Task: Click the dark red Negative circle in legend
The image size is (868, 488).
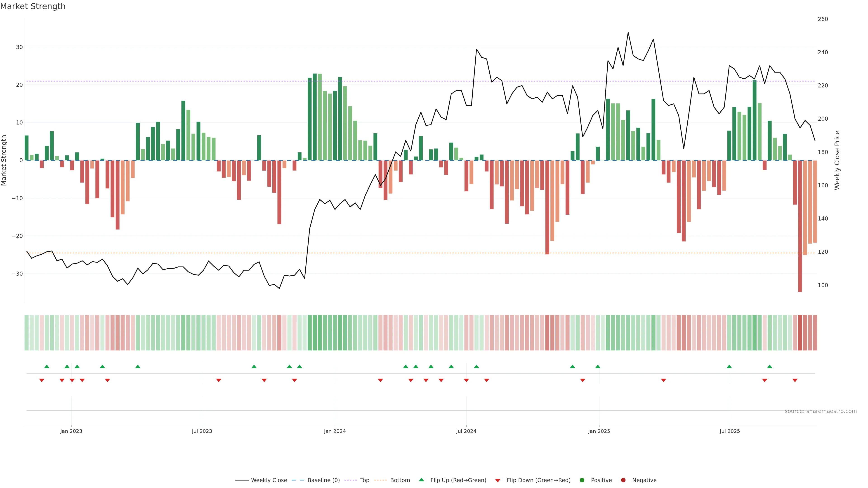Action: pyautogui.click(x=623, y=480)
